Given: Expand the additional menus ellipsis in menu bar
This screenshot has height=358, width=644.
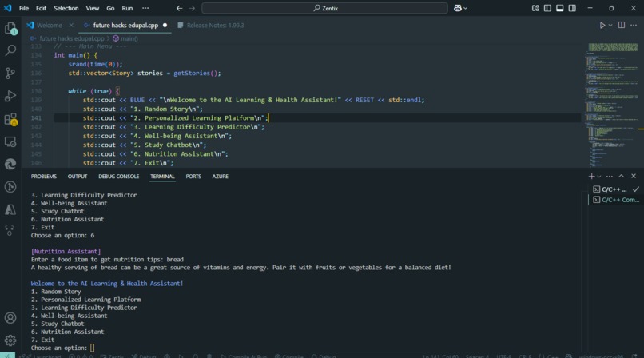Looking at the screenshot, I should coord(145,8).
